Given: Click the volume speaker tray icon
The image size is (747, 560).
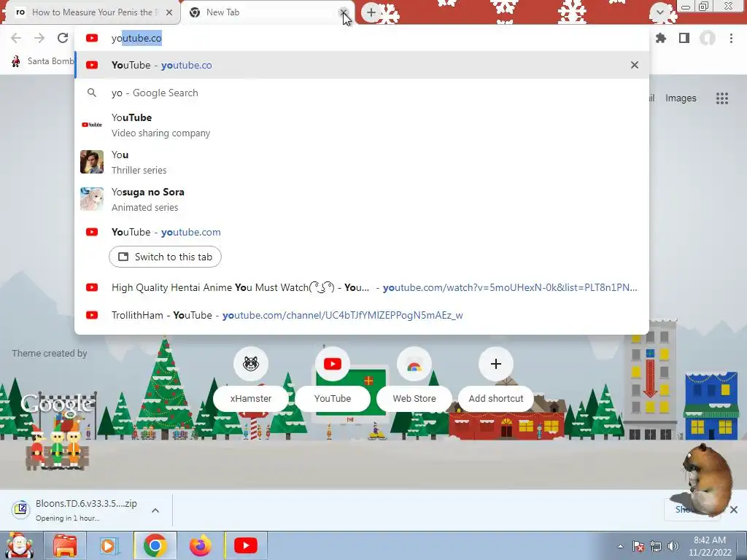Looking at the screenshot, I should coord(673,547).
